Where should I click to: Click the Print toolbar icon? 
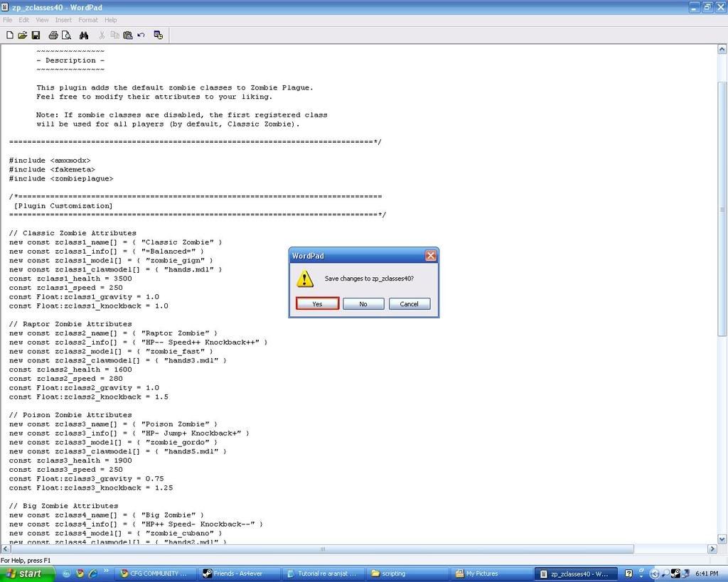pos(53,36)
